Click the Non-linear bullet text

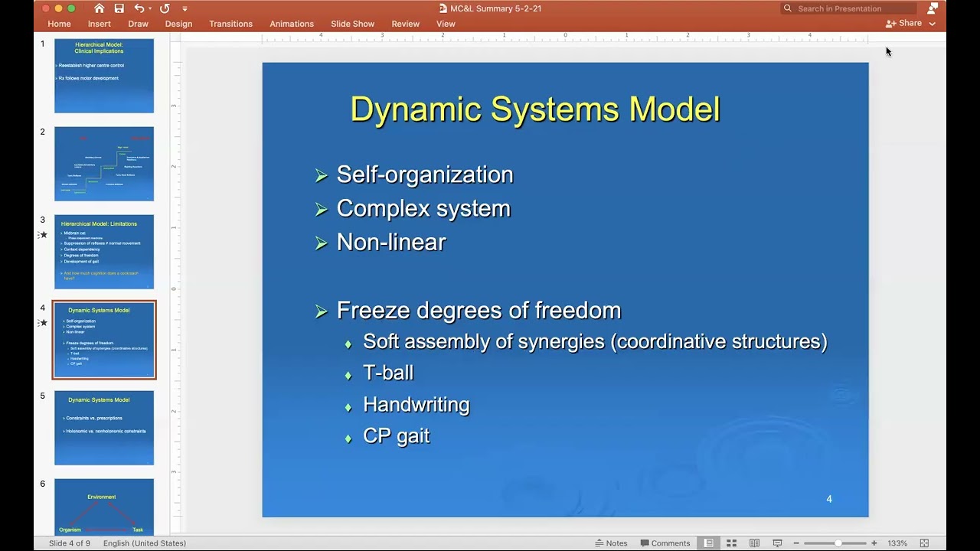[391, 242]
